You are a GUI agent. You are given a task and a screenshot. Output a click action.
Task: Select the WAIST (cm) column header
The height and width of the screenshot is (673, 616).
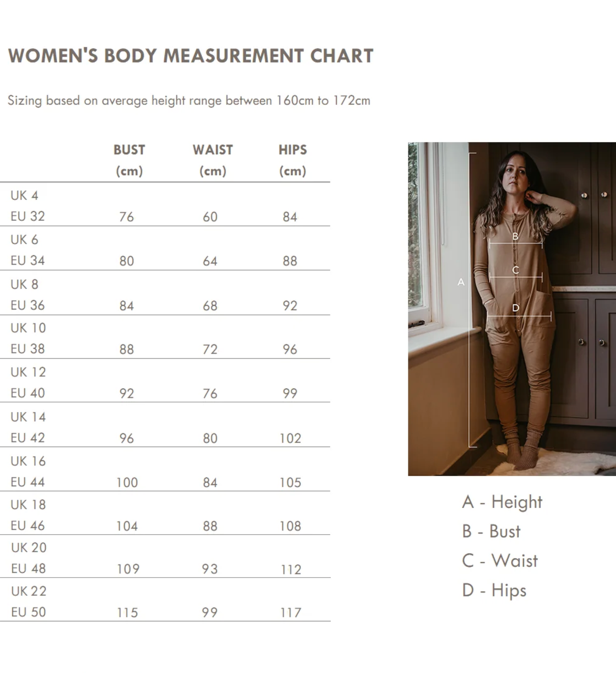point(213,160)
